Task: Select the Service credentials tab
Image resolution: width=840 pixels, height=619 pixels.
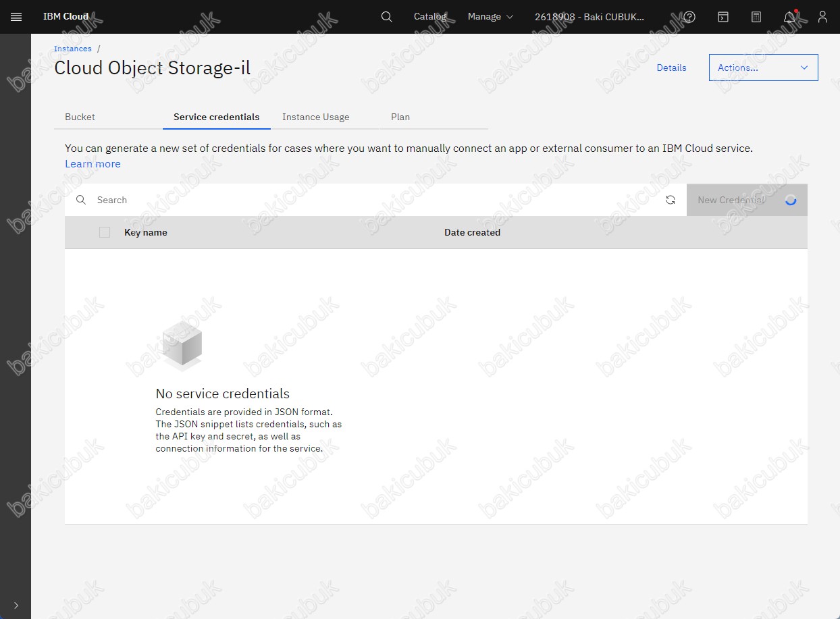Action: (217, 117)
